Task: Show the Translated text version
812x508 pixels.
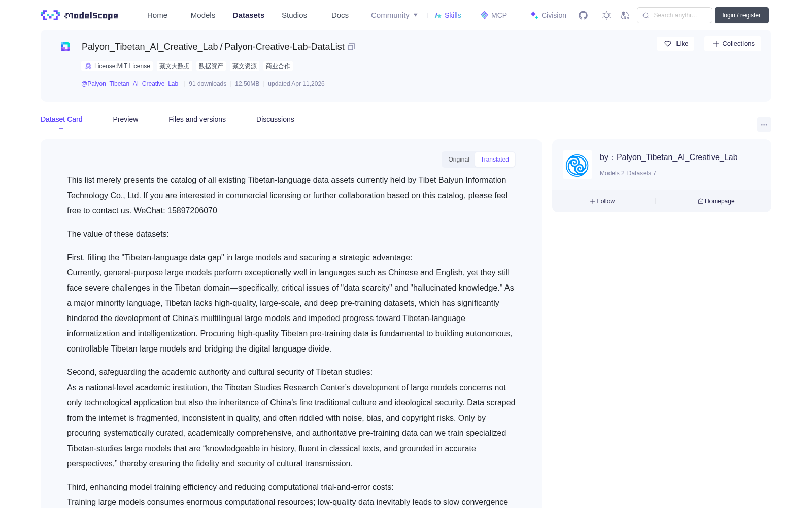Action: [x=495, y=160]
